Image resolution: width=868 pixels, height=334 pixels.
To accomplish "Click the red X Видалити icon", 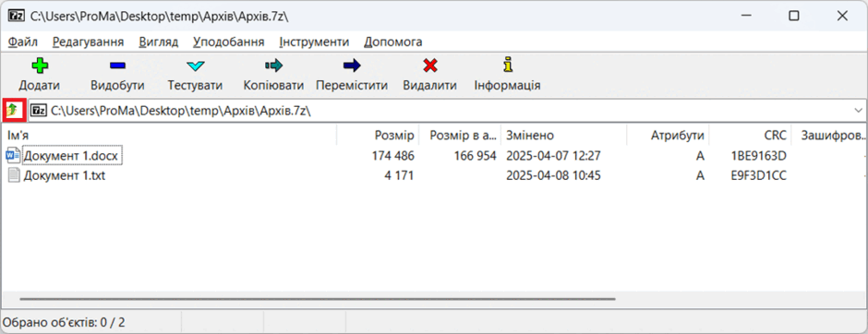I will (430, 66).
